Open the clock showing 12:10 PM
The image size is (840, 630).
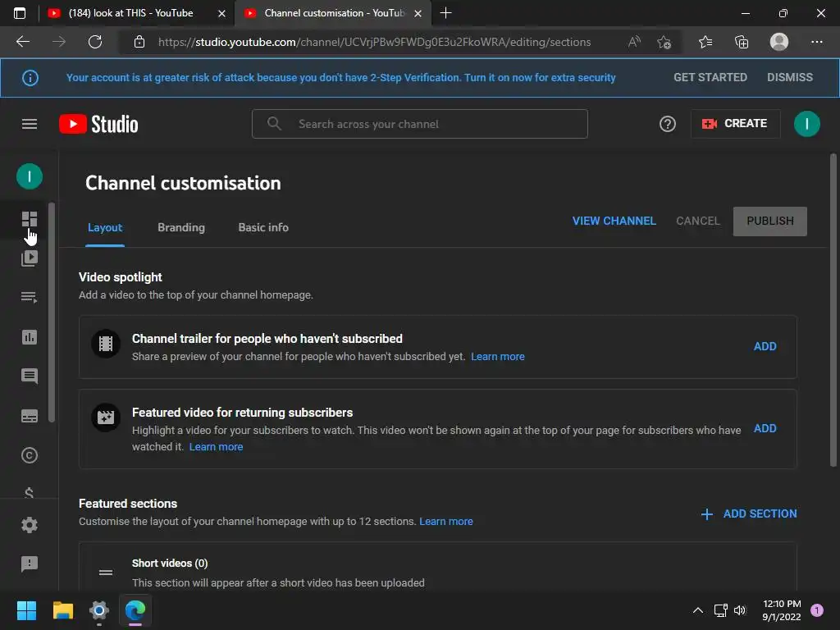point(781,610)
